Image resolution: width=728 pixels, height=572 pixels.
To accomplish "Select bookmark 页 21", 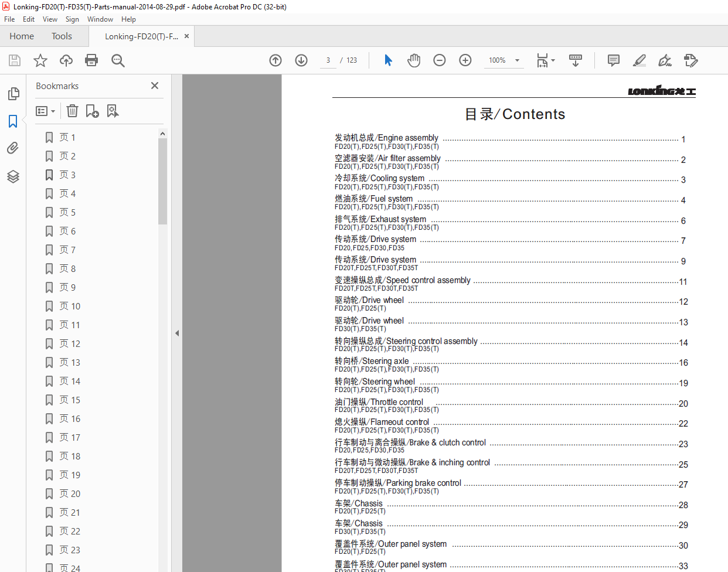I will [x=70, y=512].
